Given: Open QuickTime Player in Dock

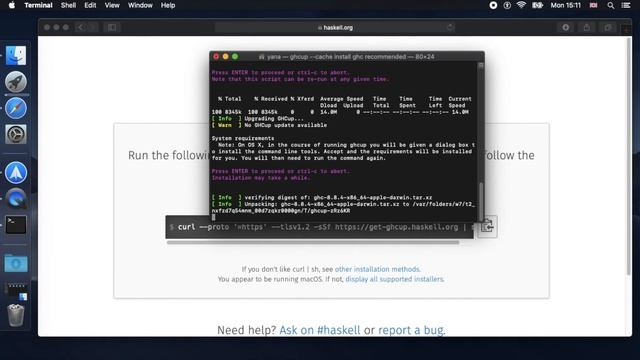Looking at the screenshot, I should [x=16, y=199].
